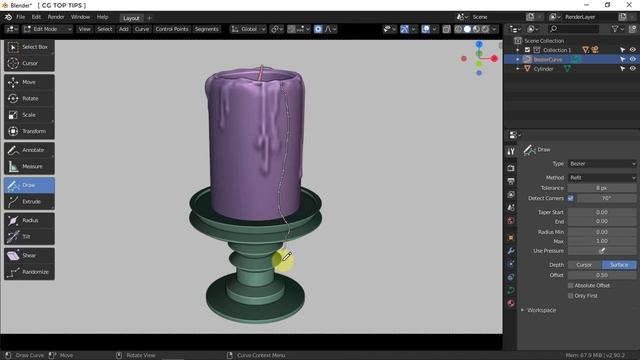Screen dimensions: 640x360
Task: Toggle proportional editing button
Action: point(318,29)
